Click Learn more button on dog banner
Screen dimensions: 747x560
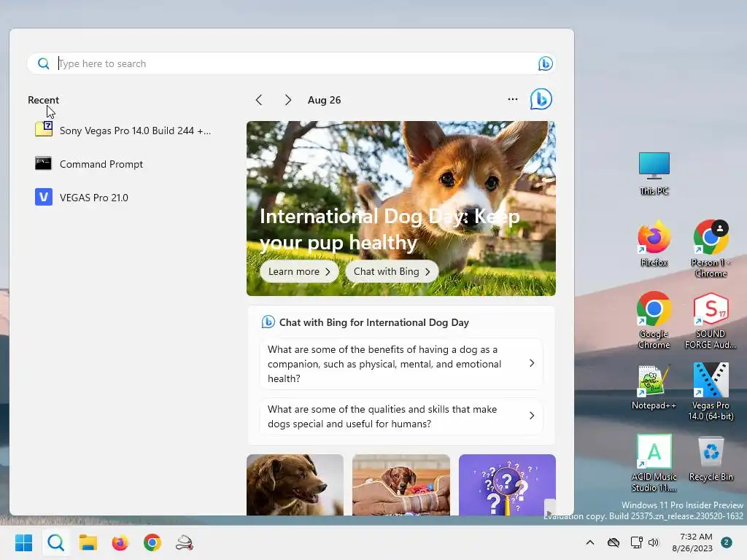[298, 271]
